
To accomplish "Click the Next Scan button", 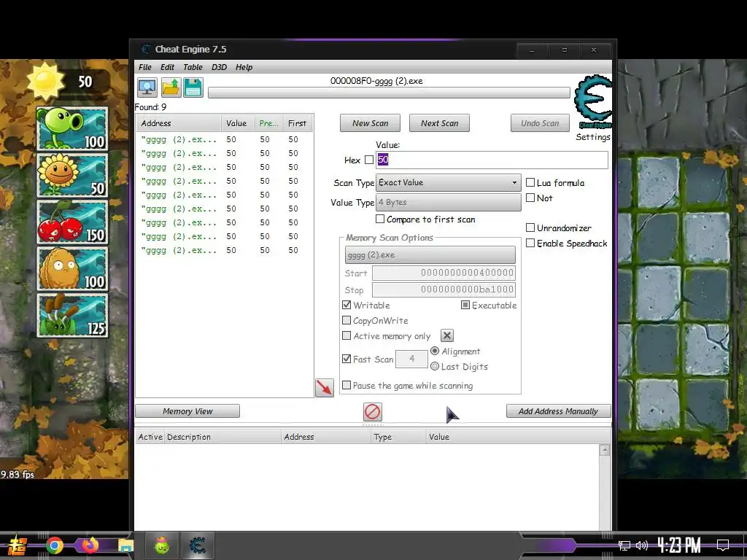I will pos(439,122).
